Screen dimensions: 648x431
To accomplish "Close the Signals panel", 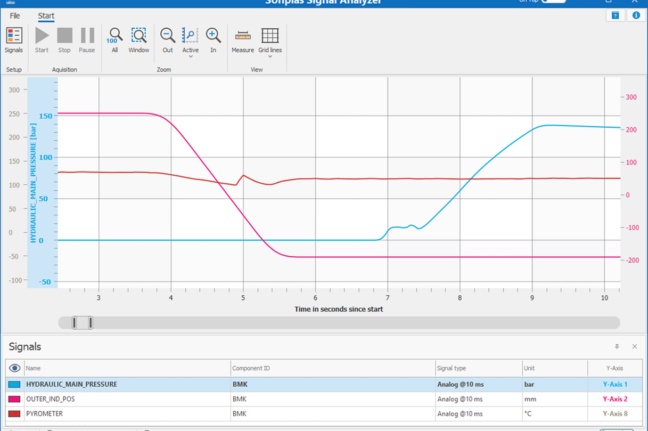I will tap(634, 346).
